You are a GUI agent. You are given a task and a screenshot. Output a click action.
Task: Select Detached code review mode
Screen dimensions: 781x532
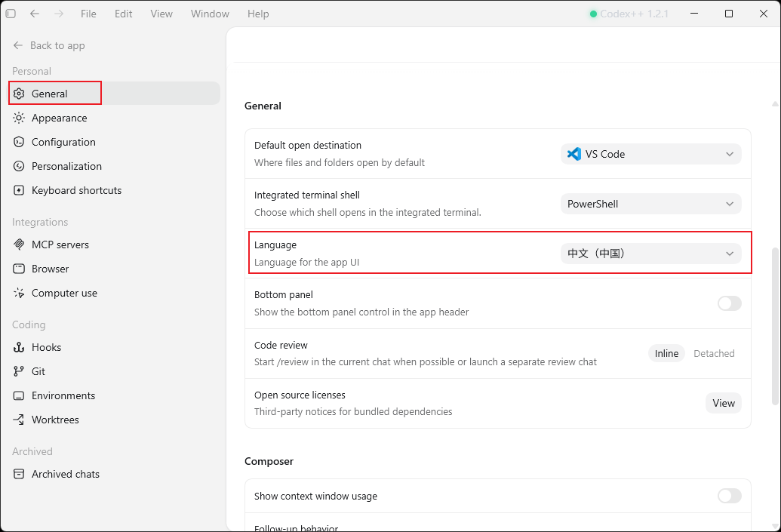pyautogui.click(x=714, y=353)
